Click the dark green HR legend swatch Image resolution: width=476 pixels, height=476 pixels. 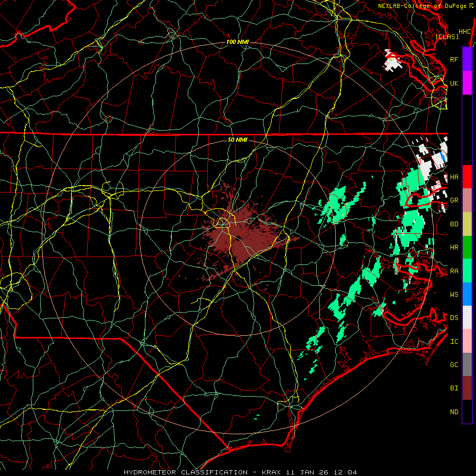(x=467, y=247)
